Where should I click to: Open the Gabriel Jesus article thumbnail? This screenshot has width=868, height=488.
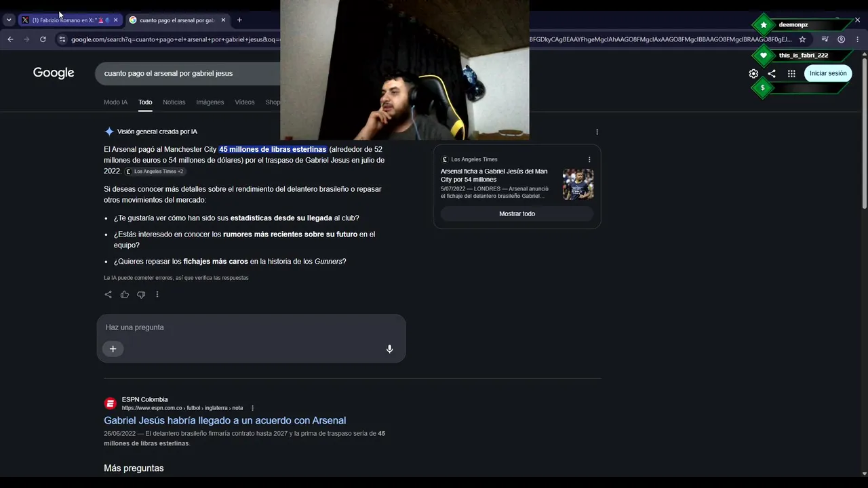pos(578,184)
